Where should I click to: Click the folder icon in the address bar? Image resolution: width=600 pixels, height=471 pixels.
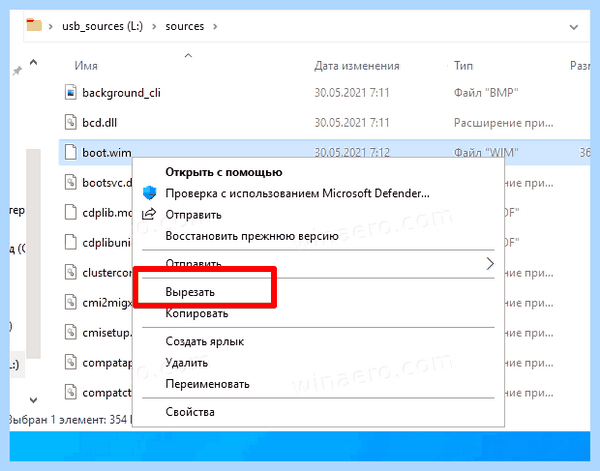point(34,25)
